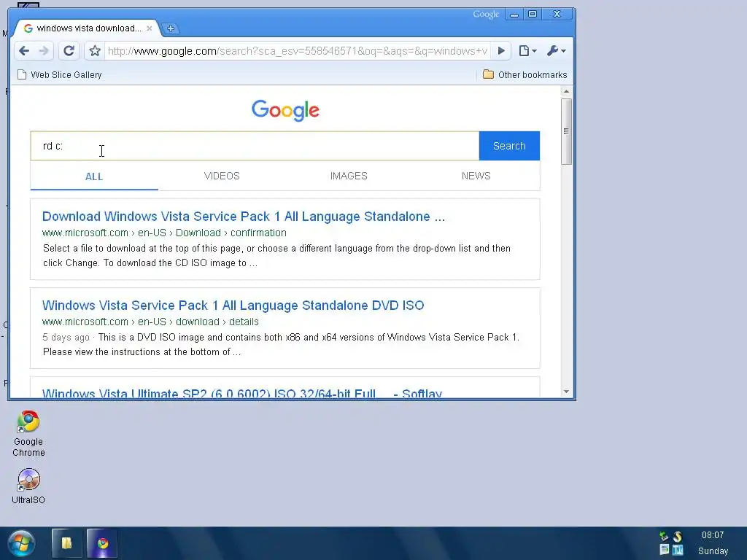Open the Windows Start orb
Screen dimensions: 747x560
click(x=21, y=543)
